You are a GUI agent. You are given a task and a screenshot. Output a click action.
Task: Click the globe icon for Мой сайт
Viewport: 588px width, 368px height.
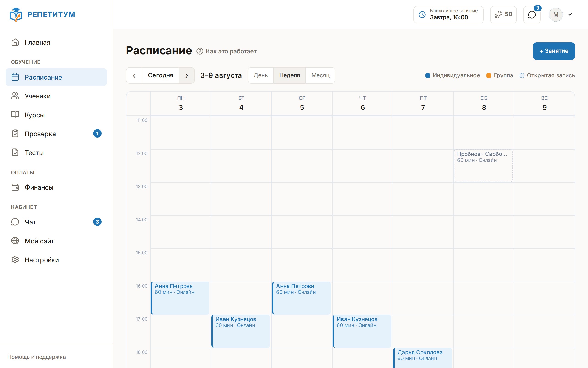point(15,241)
